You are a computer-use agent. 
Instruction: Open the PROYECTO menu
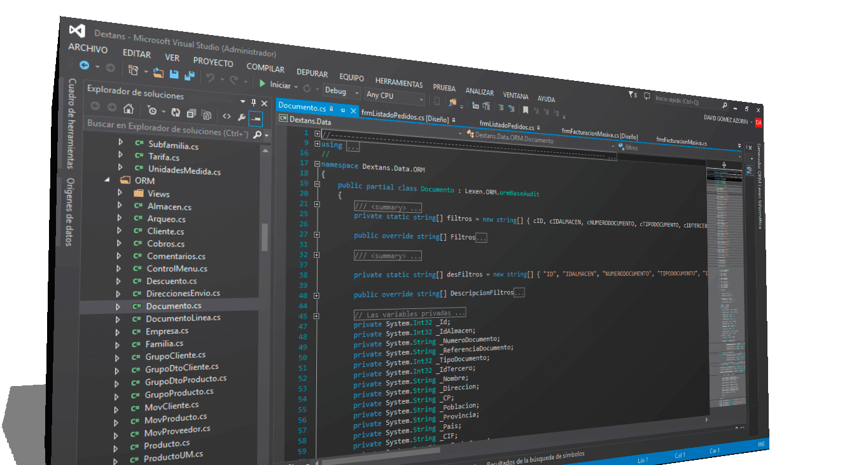(x=213, y=62)
